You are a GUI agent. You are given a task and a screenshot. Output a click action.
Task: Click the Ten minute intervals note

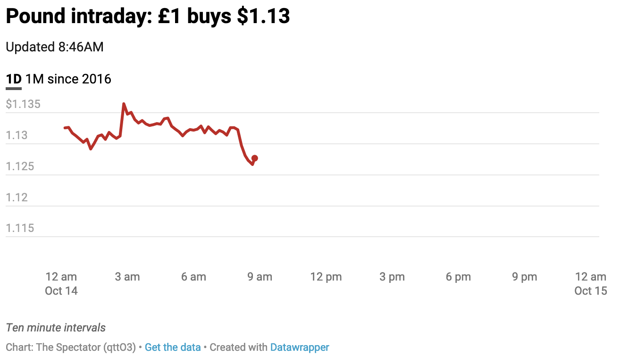pos(56,328)
